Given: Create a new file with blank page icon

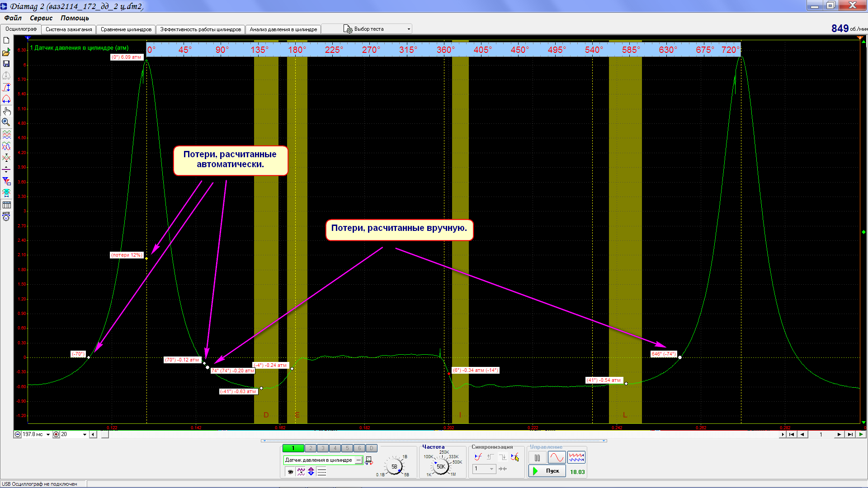Looking at the screenshot, I should click(x=6, y=40).
